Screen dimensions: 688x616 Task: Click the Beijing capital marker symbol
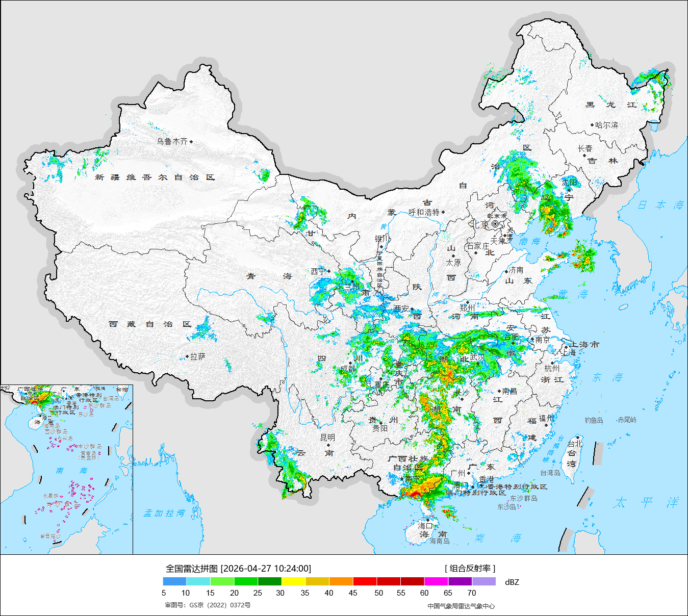click(495, 224)
